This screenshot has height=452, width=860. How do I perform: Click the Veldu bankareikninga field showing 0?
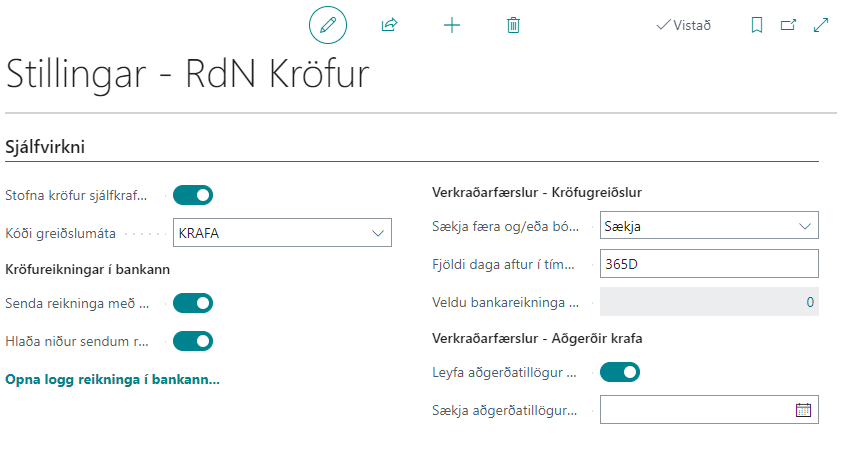[x=708, y=302]
